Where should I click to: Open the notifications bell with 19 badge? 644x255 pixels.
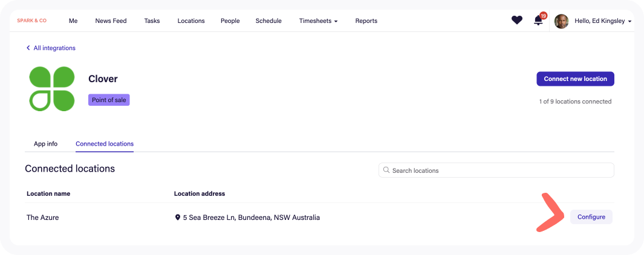[539, 20]
